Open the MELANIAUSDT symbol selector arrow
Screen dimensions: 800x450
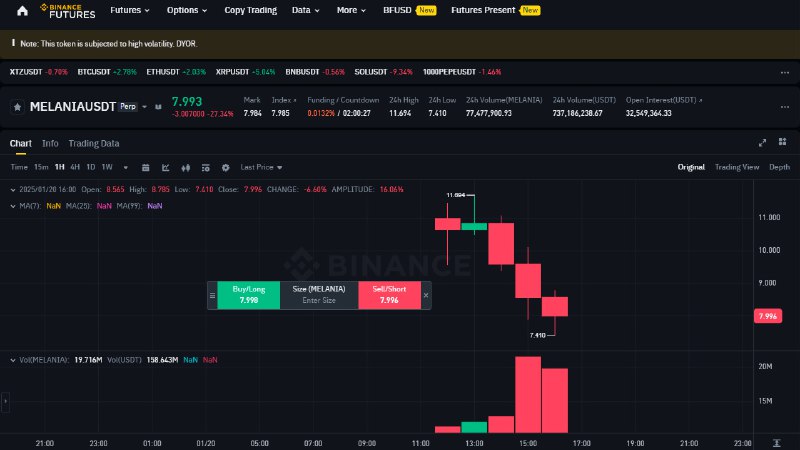[144, 107]
